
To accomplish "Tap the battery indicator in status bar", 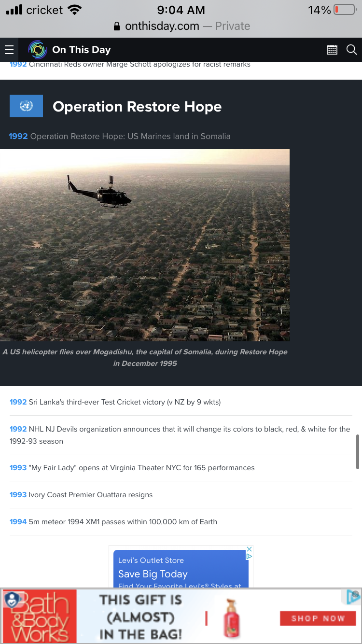I will point(345,10).
